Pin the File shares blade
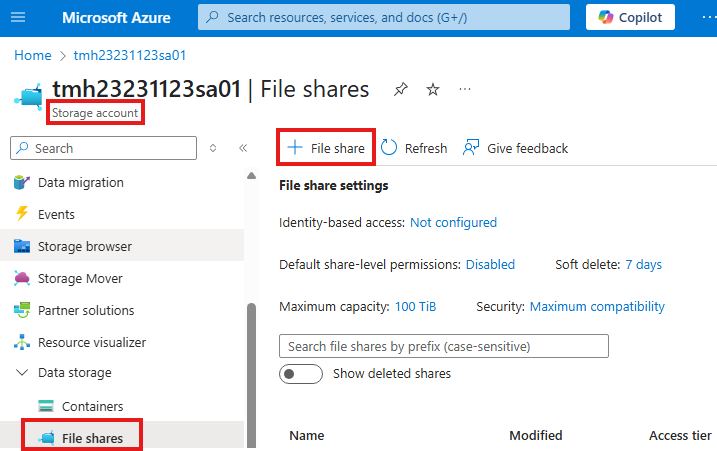Image resolution: width=717 pixels, height=451 pixels. tap(401, 89)
